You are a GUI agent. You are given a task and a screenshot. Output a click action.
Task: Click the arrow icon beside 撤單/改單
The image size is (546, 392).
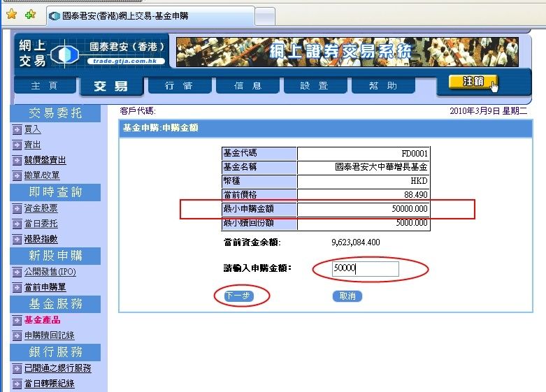pyautogui.click(x=17, y=176)
